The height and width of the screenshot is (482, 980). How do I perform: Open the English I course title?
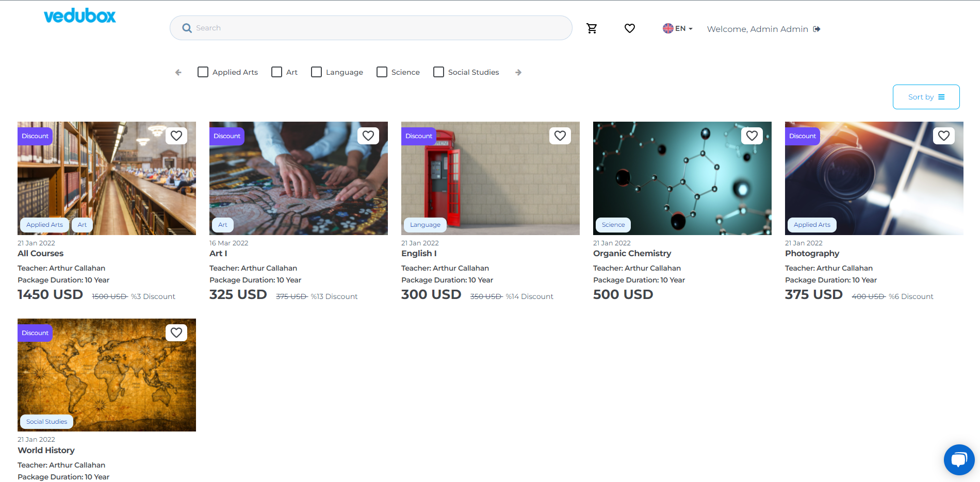point(419,253)
